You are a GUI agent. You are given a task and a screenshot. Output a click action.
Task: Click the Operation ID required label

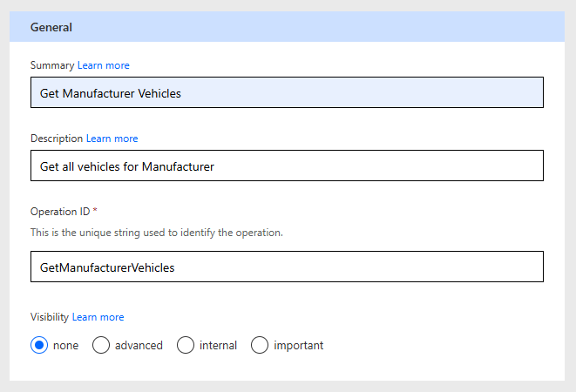tap(64, 212)
